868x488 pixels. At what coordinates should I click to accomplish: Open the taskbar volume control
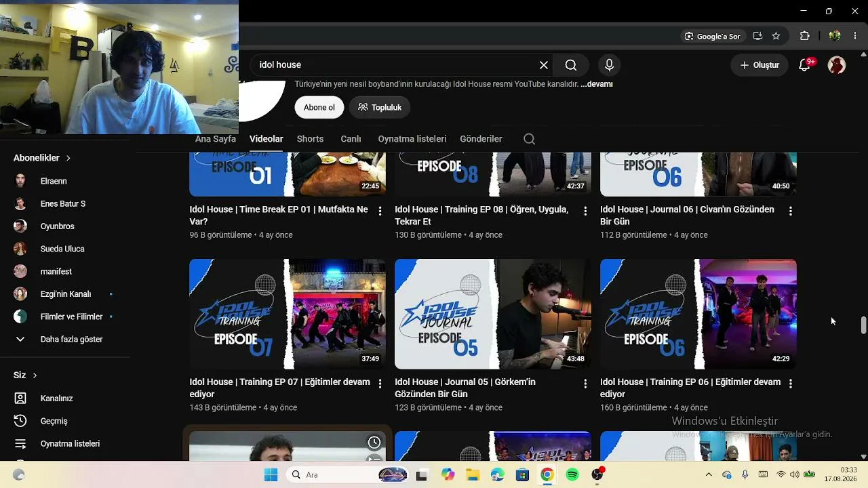[794, 474]
